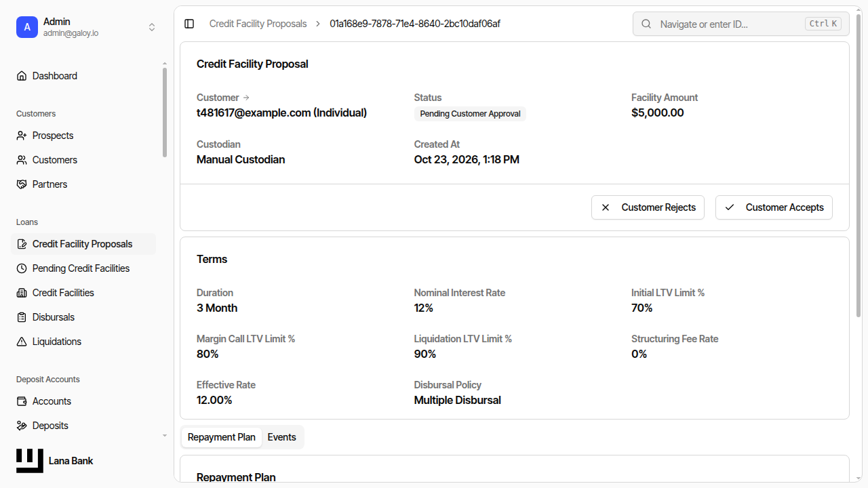Toggle the sidebar panel icon
The image size is (868, 488).
[189, 24]
